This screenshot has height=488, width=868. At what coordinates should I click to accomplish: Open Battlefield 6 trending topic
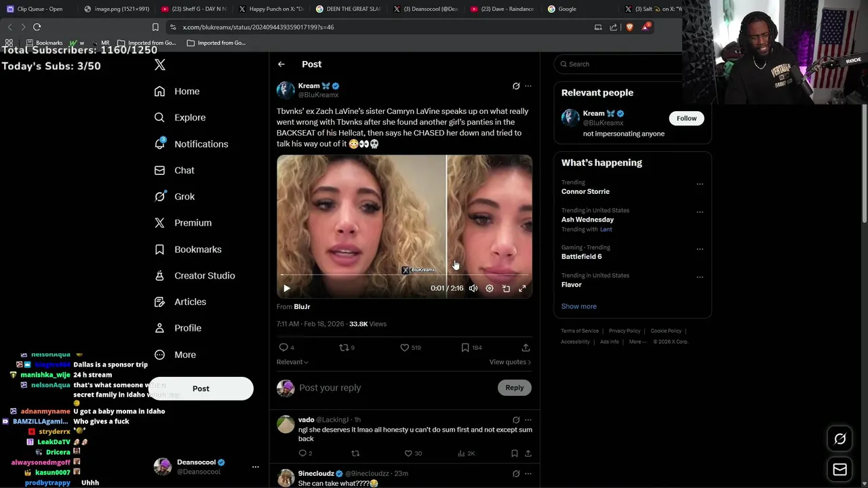581,257
